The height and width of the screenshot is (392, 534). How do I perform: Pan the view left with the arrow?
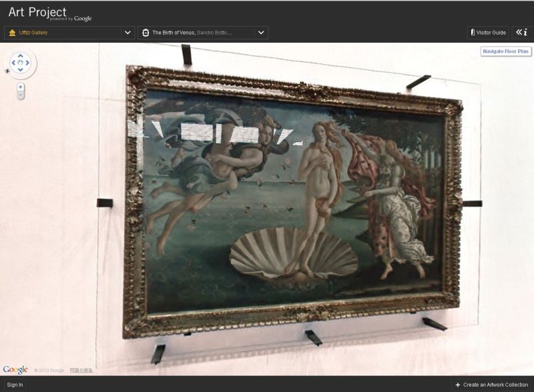tap(13, 63)
